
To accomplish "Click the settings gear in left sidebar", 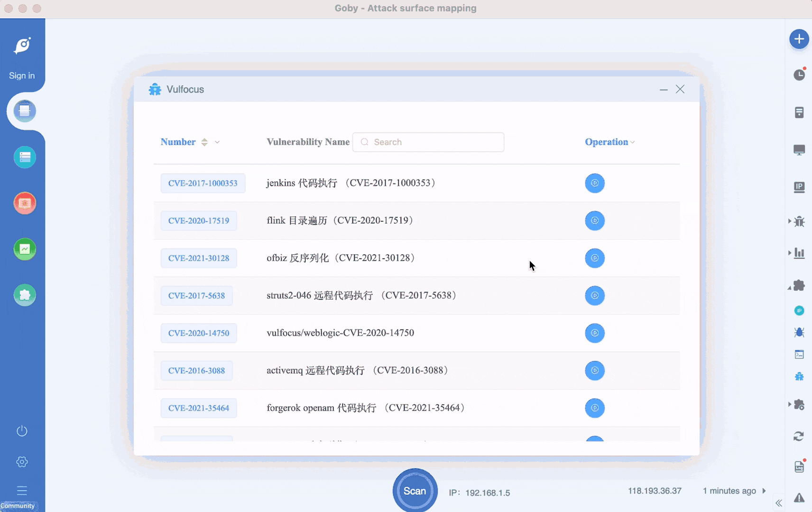I will pyautogui.click(x=22, y=462).
